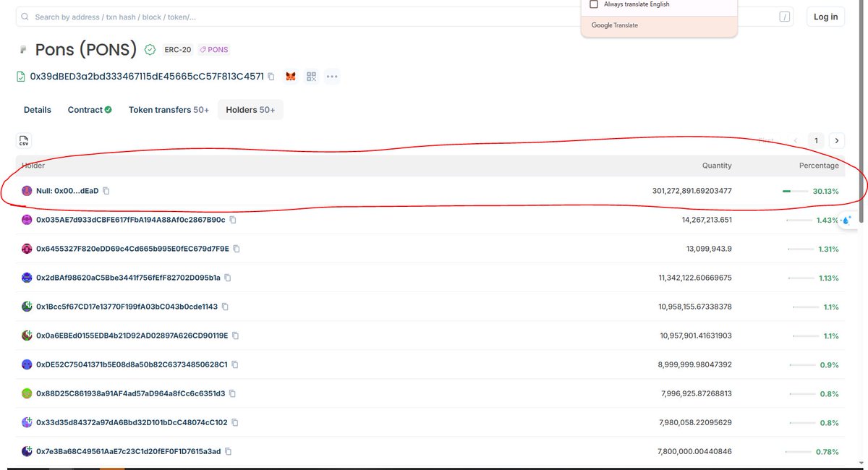The image size is (868, 470).
Task: Click the verified token checkmark badge
Action: coord(150,50)
